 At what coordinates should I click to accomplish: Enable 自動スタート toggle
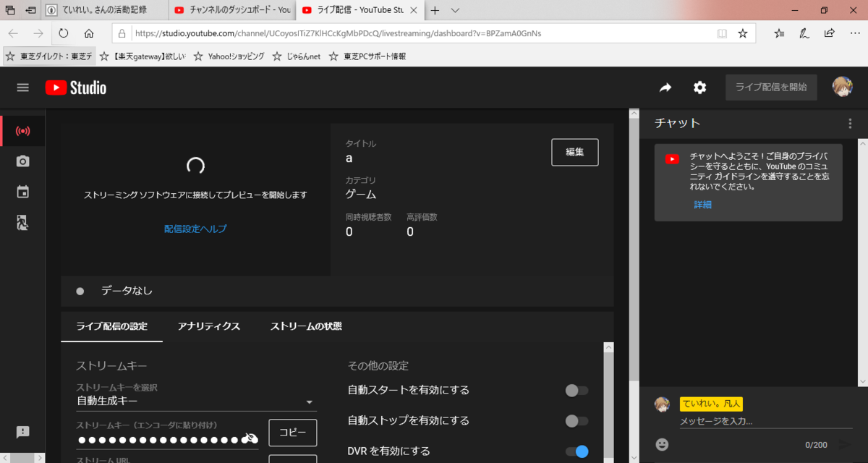click(x=576, y=390)
